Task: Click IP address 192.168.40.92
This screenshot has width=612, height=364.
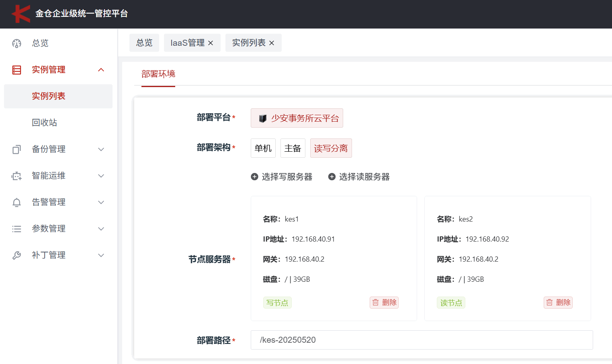Action: coord(487,239)
